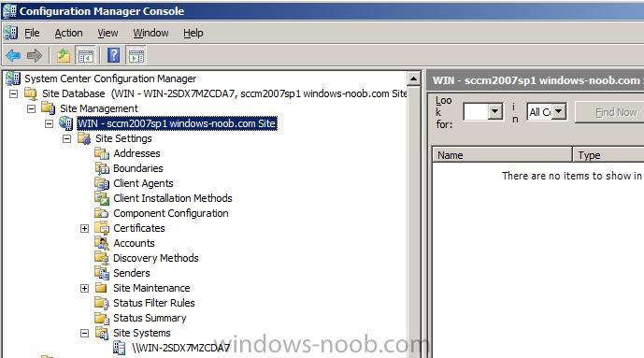This screenshot has height=358, width=644.
Task: Click the Back arrow toolbar icon
Action: (x=13, y=55)
